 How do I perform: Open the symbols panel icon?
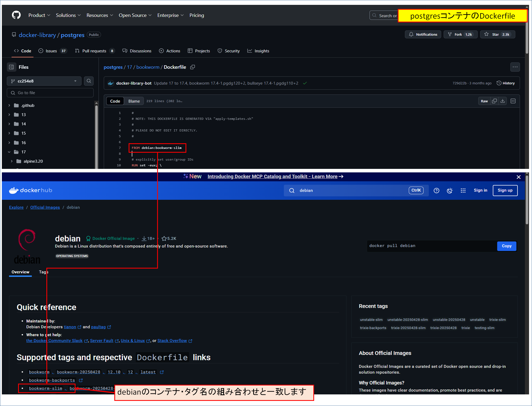click(513, 101)
